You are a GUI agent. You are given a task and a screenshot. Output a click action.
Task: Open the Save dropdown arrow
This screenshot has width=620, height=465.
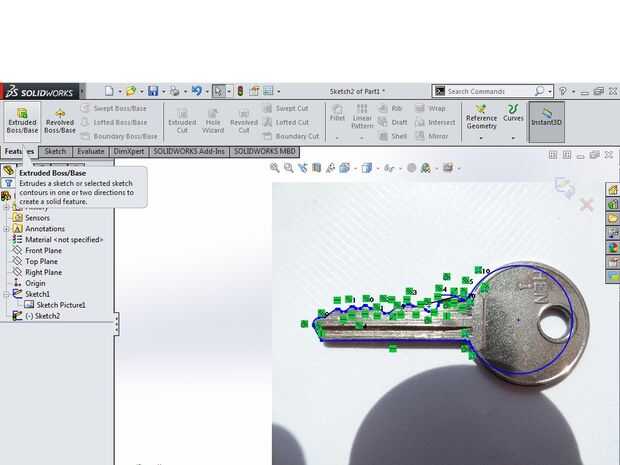pos(164,92)
